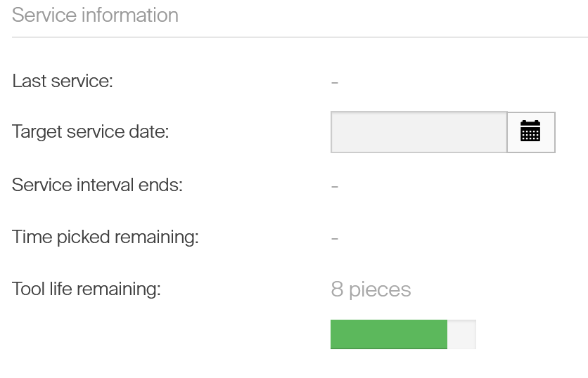This screenshot has width=588, height=378.
Task: Click the "Last service:" label
Action: (63, 81)
